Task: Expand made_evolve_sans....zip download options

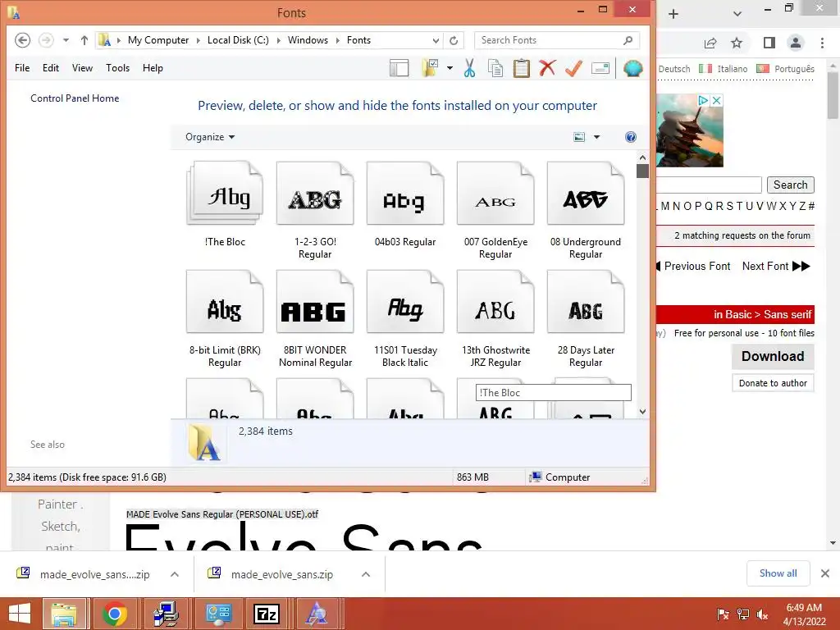Action: click(175, 574)
